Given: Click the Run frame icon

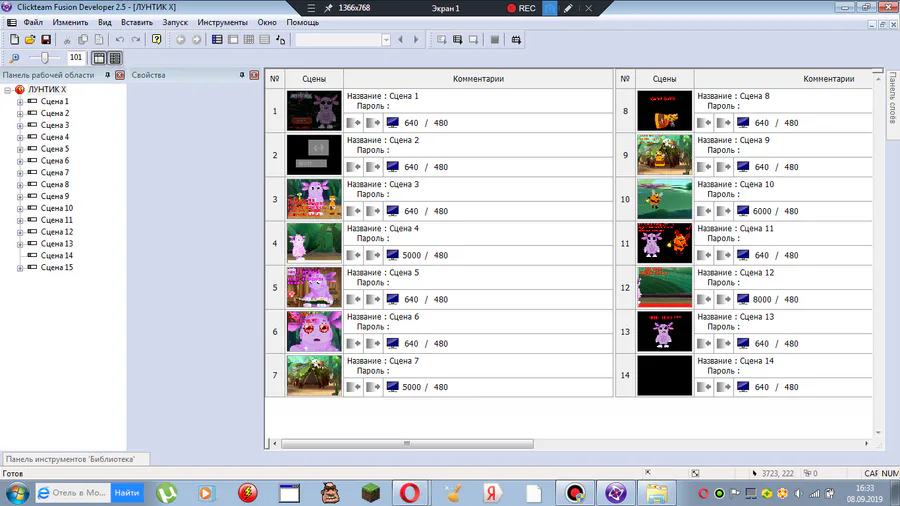Looking at the screenshot, I should tap(473, 40).
